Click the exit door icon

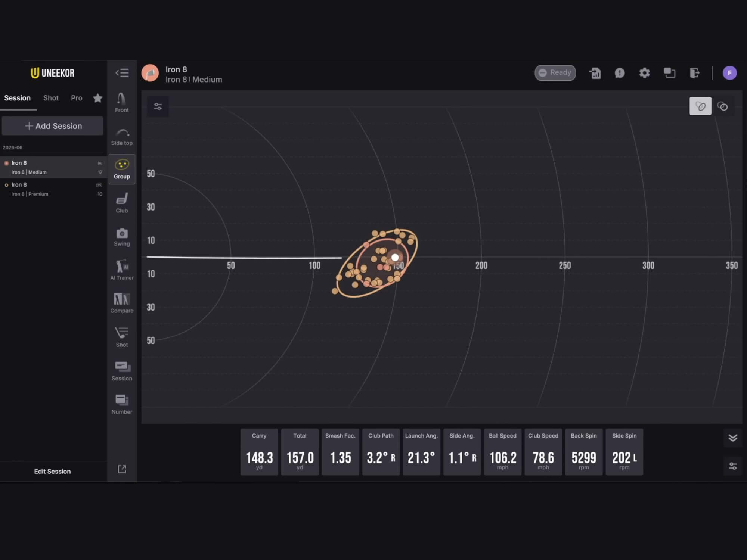click(x=694, y=73)
